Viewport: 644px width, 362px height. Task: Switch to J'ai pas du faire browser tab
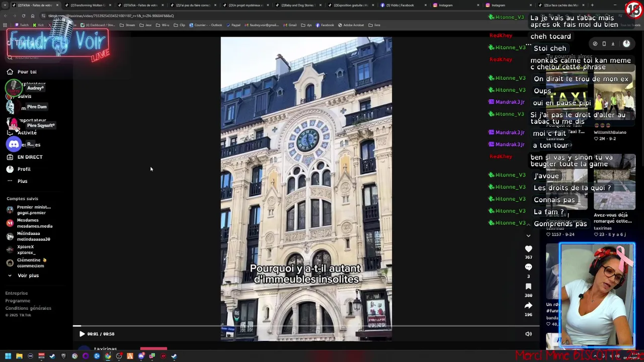(192, 5)
